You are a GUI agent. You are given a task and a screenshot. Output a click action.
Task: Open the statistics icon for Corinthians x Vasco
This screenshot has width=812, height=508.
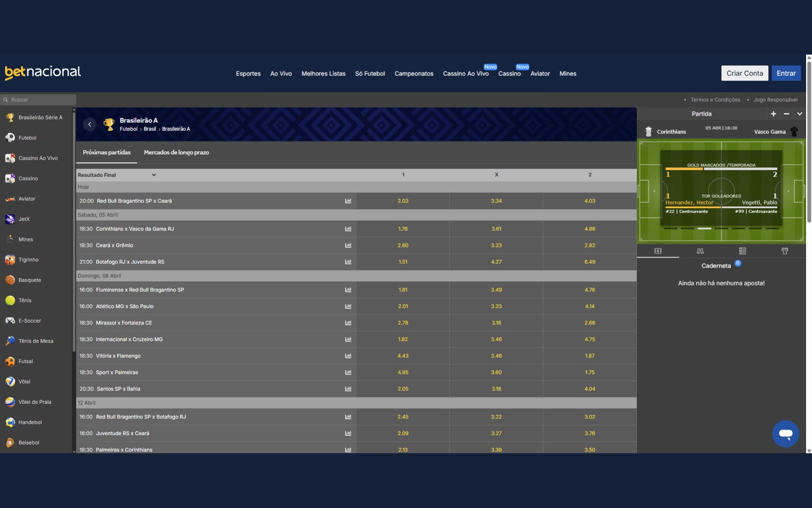pos(348,229)
